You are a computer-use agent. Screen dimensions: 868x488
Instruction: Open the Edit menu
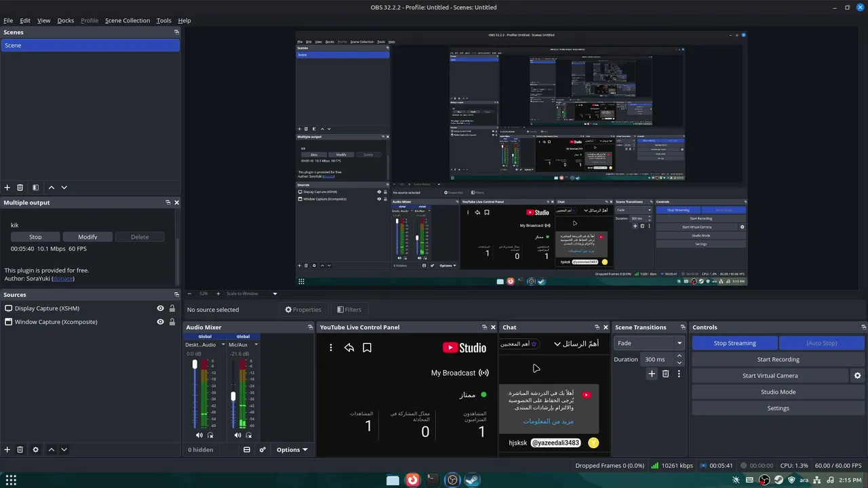(x=25, y=20)
